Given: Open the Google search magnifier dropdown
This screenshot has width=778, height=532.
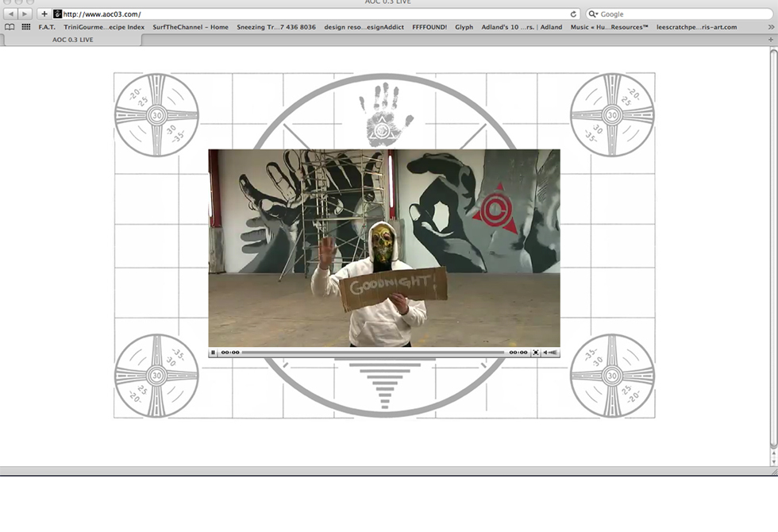Looking at the screenshot, I should click(x=593, y=14).
